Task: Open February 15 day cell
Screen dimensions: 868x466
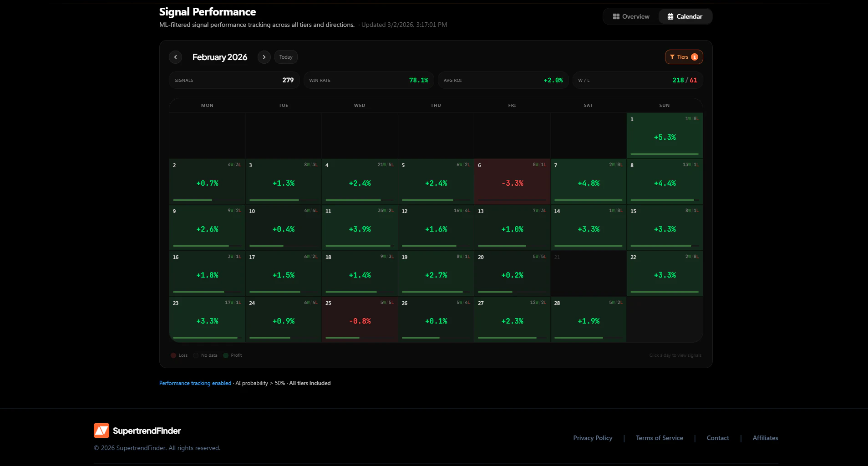Action: click(x=665, y=228)
